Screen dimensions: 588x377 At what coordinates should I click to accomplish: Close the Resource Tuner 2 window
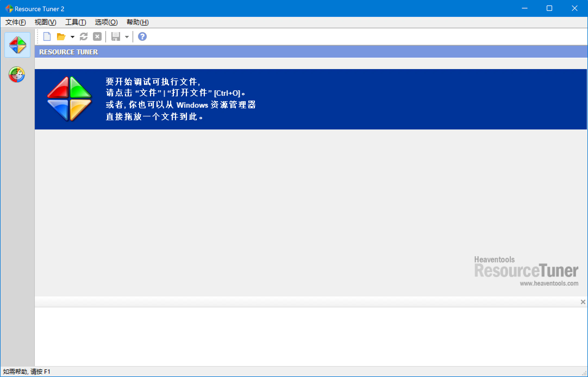(x=574, y=8)
